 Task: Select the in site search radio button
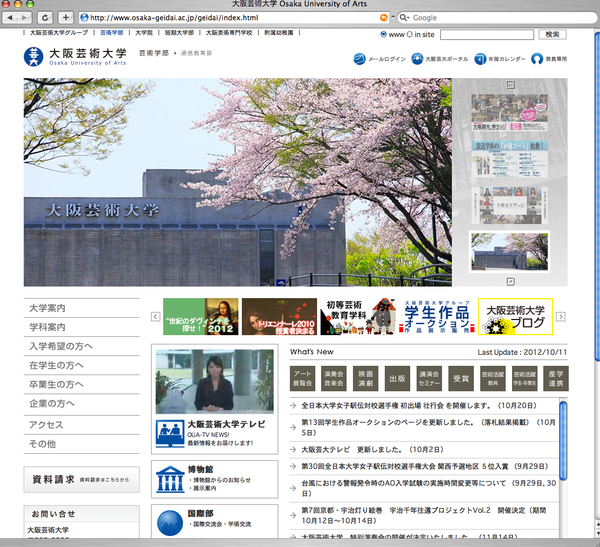click(409, 34)
